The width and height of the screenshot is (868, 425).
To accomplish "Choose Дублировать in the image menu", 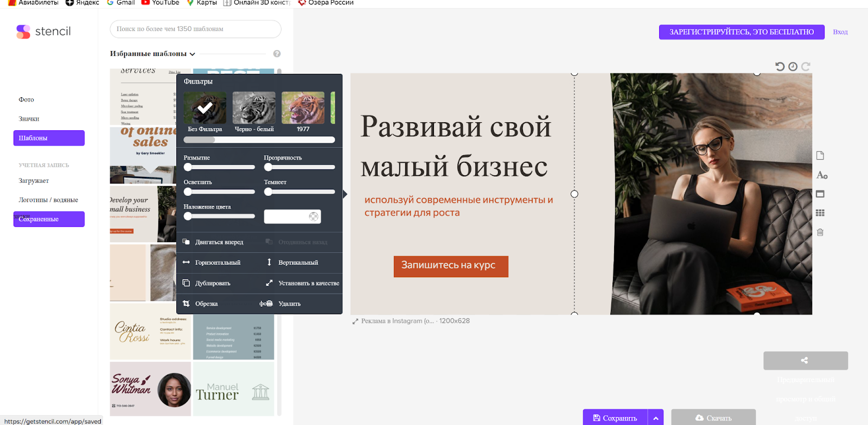I will point(213,283).
